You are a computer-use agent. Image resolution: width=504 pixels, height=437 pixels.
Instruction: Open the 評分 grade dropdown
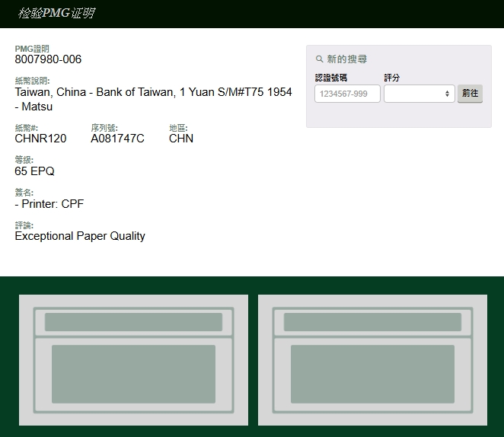(x=419, y=94)
